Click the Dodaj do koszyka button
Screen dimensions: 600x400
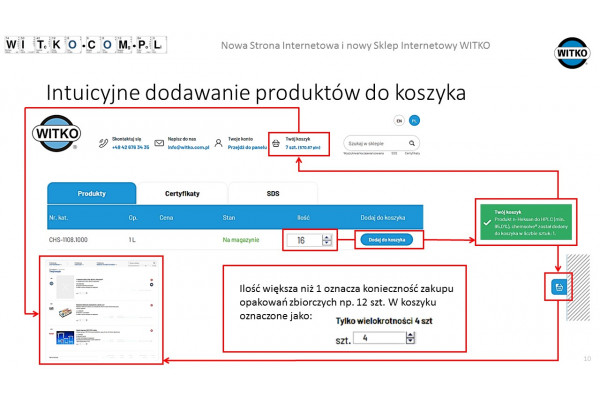386,240
